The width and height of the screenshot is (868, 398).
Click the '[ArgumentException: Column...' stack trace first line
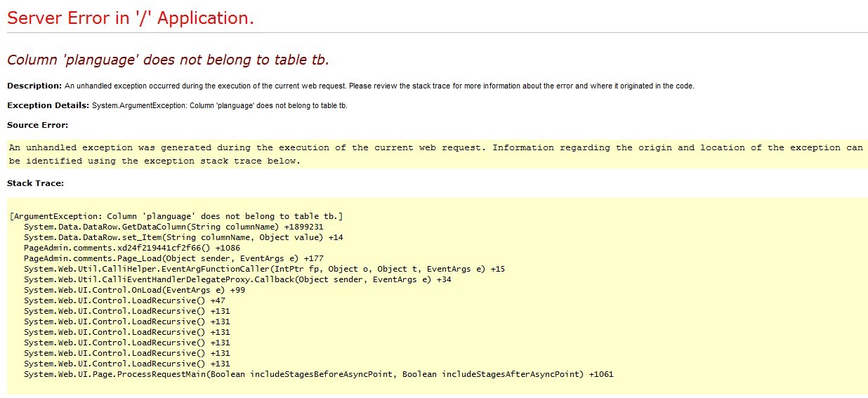(x=176, y=216)
